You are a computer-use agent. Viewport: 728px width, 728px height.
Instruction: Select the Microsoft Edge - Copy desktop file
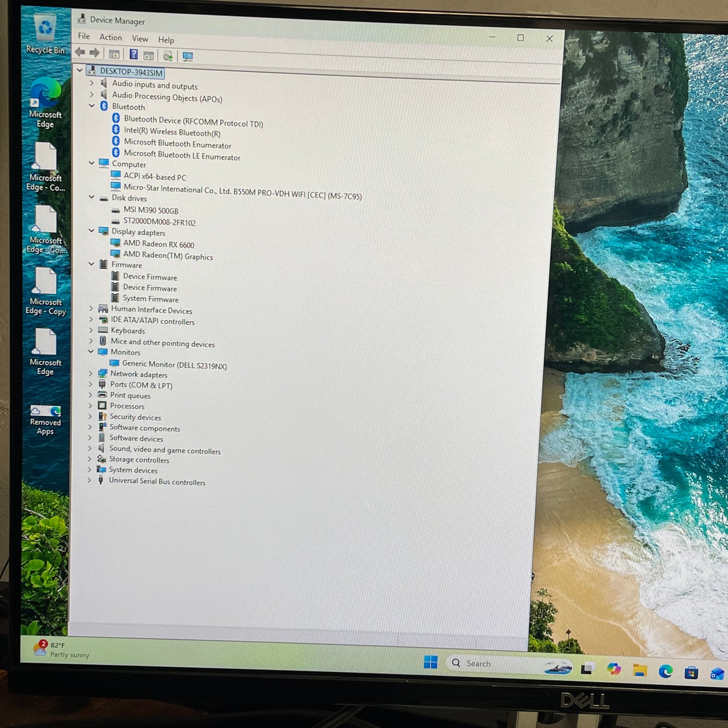coord(45,291)
